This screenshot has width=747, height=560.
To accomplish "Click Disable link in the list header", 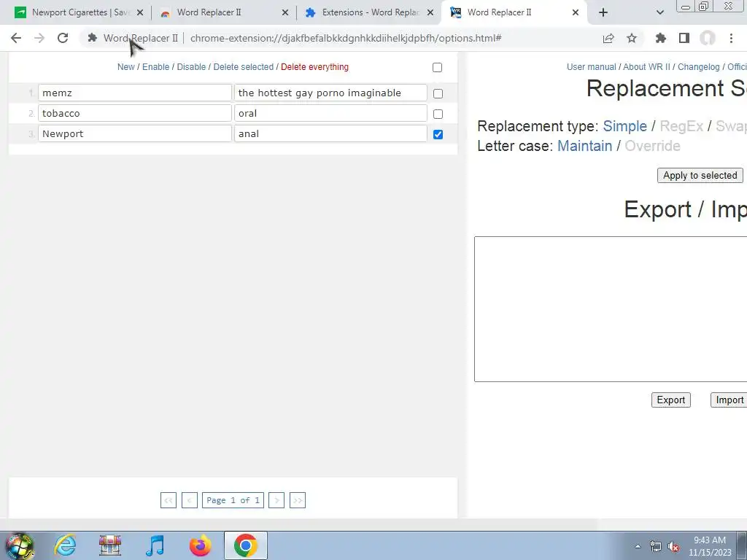I will click(x=191, y=67).
